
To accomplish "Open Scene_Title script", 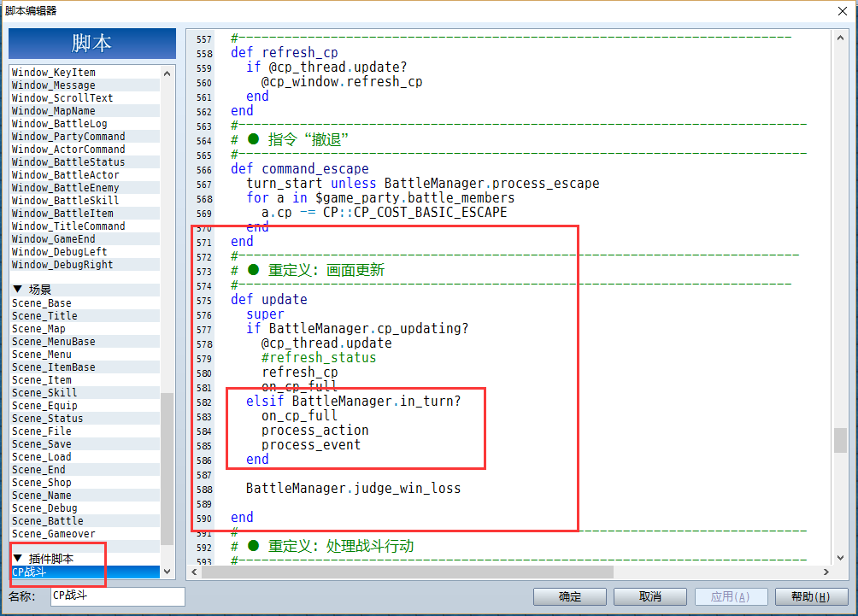I will (85, 315).
